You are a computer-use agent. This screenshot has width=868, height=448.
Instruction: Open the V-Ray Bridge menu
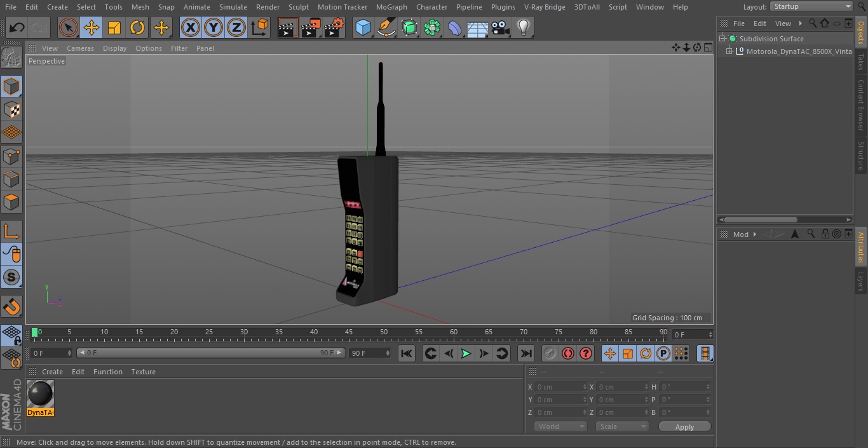[x=545, y=7]
